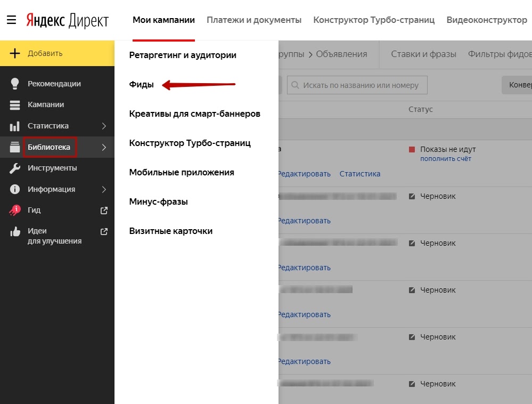Click the plus icon next to Добавить
532x404 pixels.
click(15, 53)
